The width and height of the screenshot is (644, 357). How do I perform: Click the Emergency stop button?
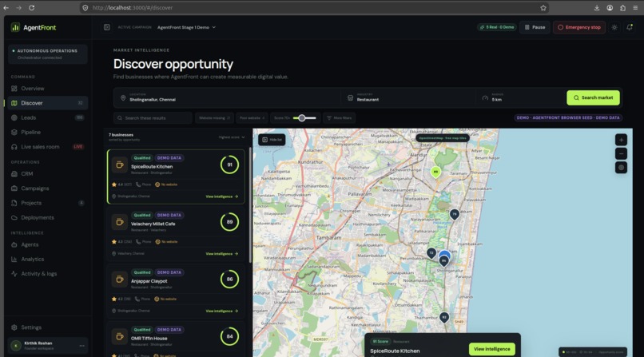point(579,27)
